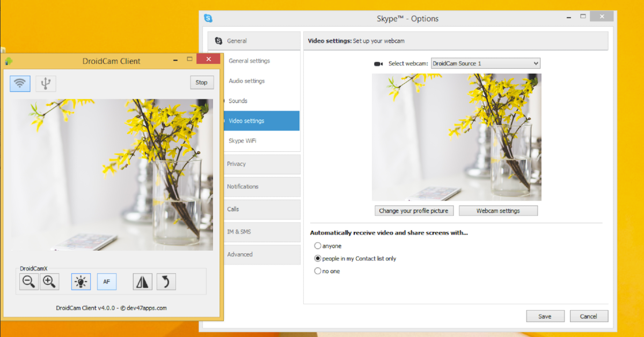This screenshot has width=644, height=337.
Task: Maximize the DroidCam Client window
Action: (189, 59)
